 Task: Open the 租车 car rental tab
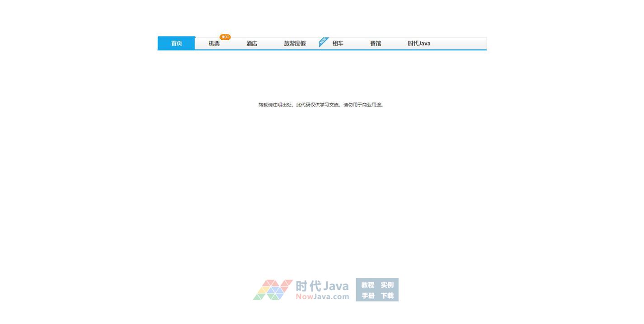click(338, 43)
